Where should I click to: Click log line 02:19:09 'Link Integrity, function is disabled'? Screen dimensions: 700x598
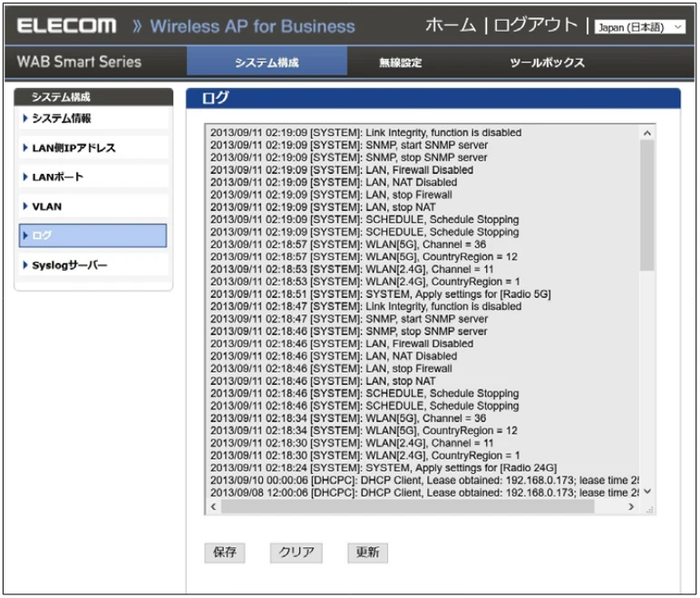(x=365, y=133)
